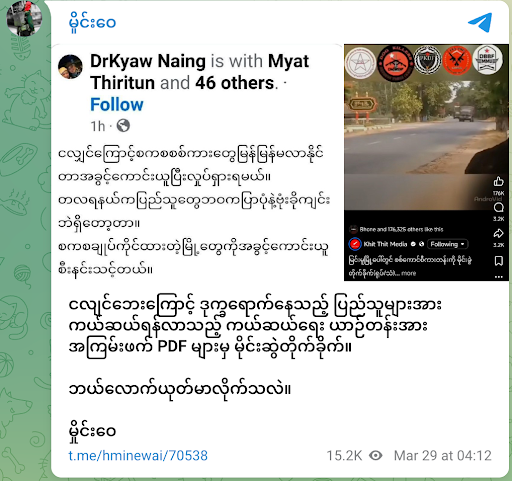Follow DrKyaw Naing via Follow link
Image resolution: width=512 pixels, height=481 pixels.
[117, 105]
